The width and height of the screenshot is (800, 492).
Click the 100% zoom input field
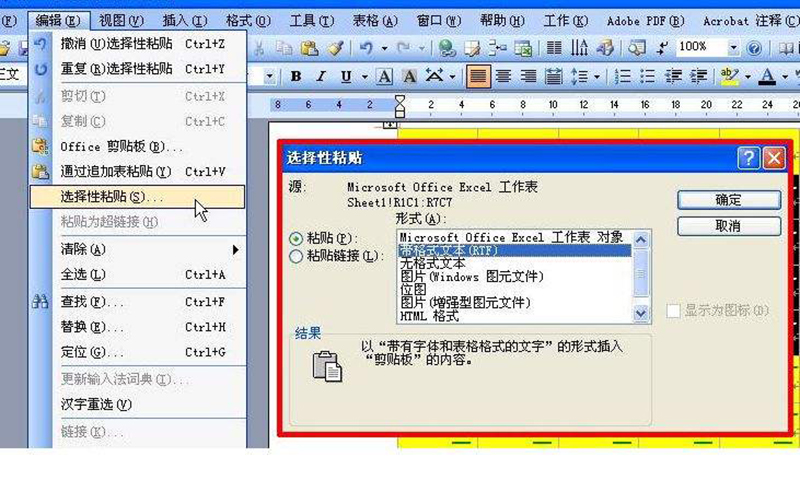[701, 47]
